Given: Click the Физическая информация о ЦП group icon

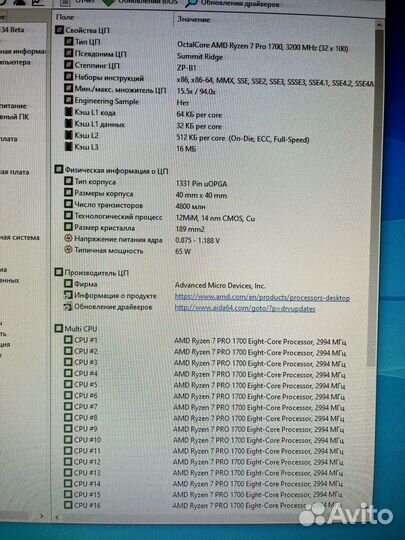Looking at the screenshot, I should 59,169.
